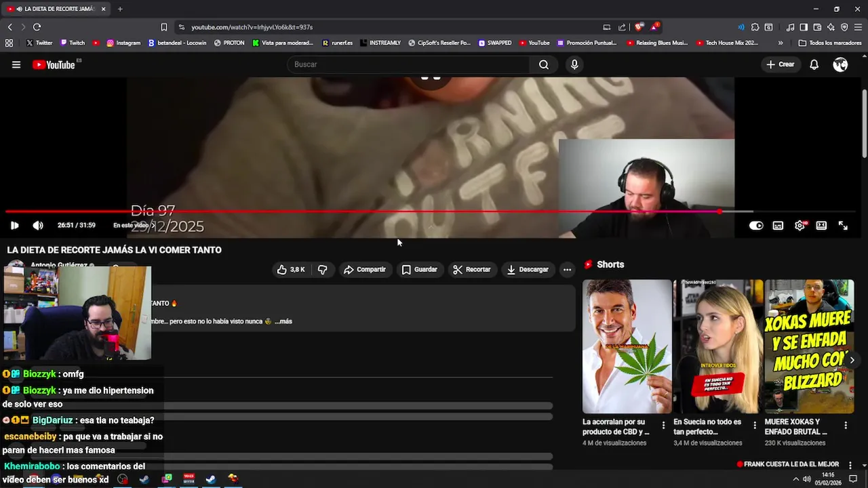868x488 pixels.
Task: Open the browser main hamburger menu
Action: point(858,27)
